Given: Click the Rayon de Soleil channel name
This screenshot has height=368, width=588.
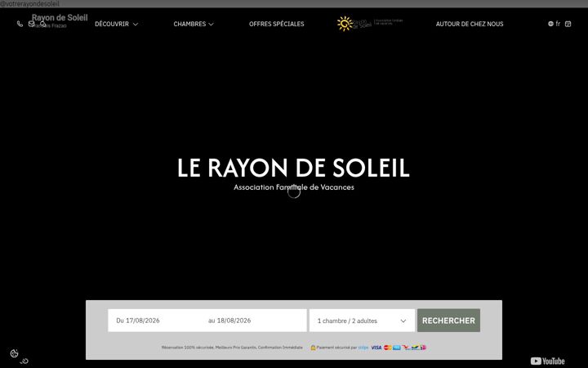Looking at the screenshot, I should [60, 18].
